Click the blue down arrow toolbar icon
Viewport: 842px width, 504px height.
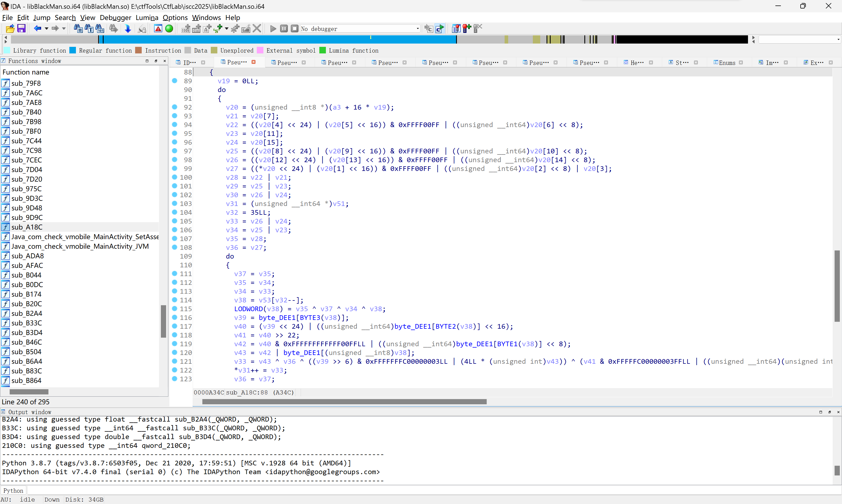pos(128,28)
